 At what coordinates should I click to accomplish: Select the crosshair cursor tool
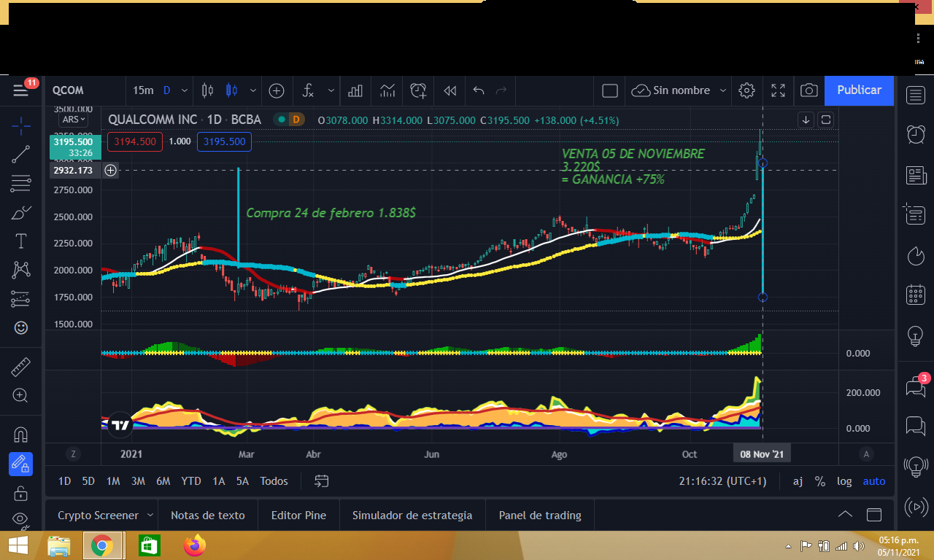(x=21, y=125)
